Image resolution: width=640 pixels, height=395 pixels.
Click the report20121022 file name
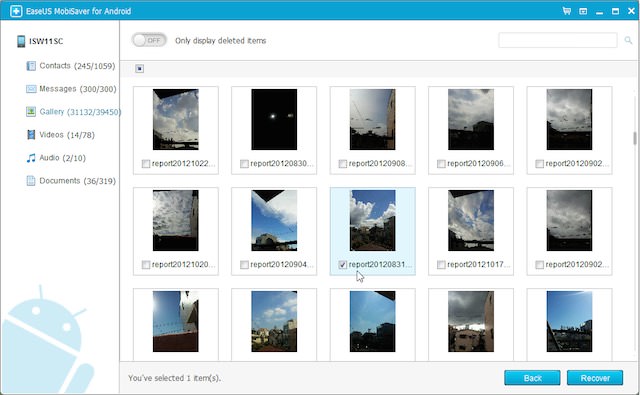point(183,164)
